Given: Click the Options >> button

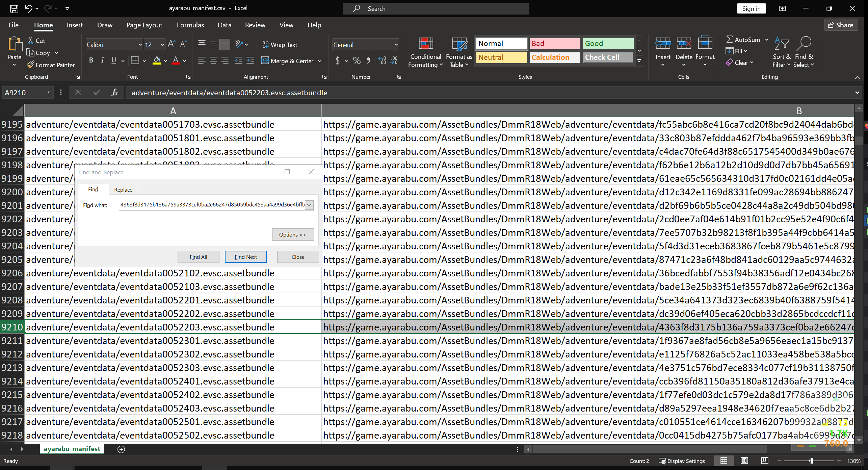Looking at the screenshot, I should [292, 234].
